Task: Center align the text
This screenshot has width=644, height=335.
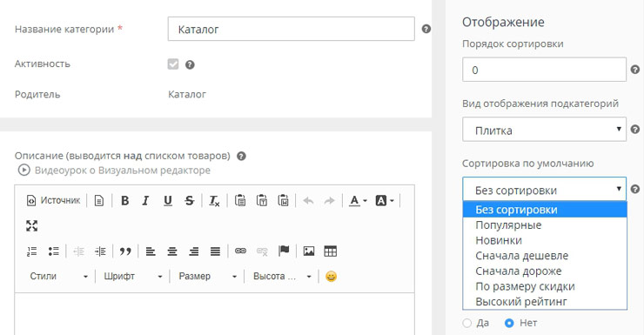Action: pos(172,251)
